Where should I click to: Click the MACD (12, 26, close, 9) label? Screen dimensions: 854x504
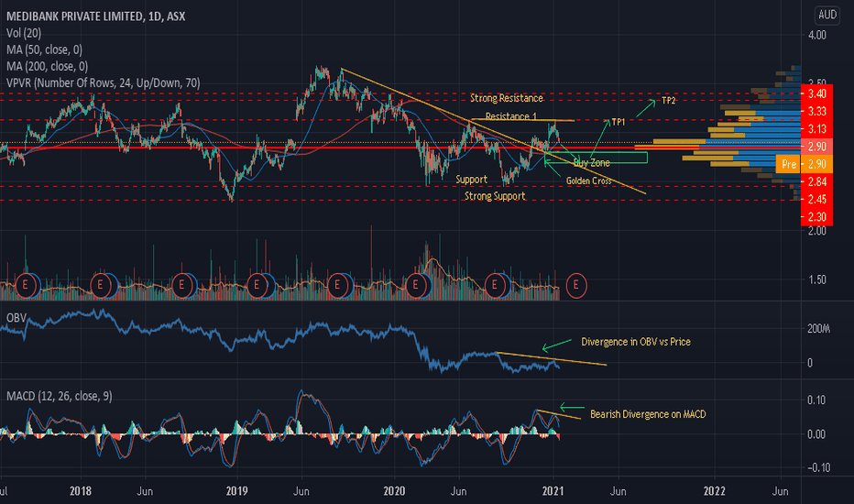tap(60, 396)
